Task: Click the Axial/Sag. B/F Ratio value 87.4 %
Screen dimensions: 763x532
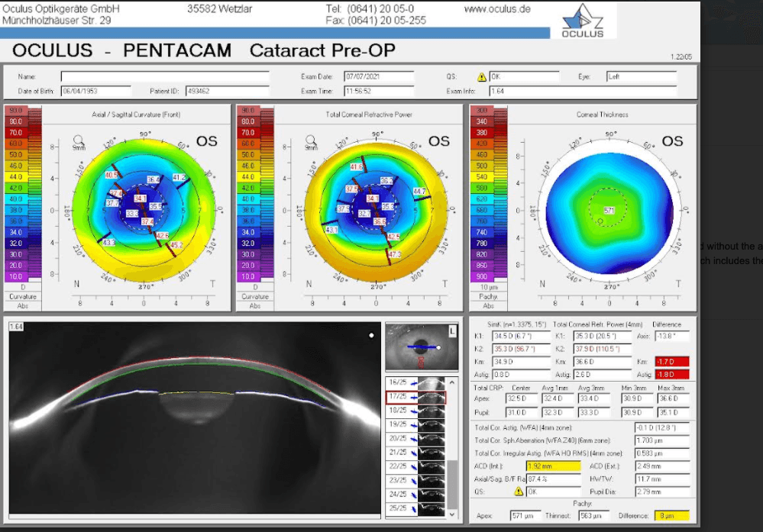Action: click(554, 479)
